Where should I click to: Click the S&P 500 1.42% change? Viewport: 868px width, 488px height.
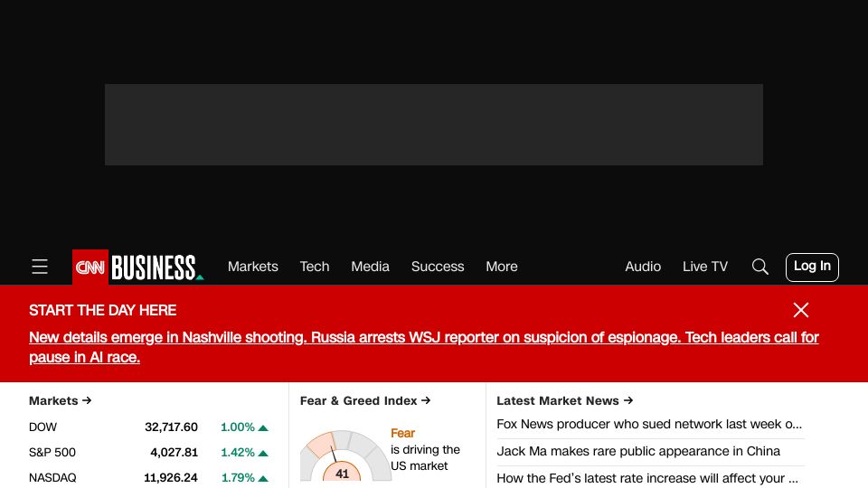click(x=244, y=453)
